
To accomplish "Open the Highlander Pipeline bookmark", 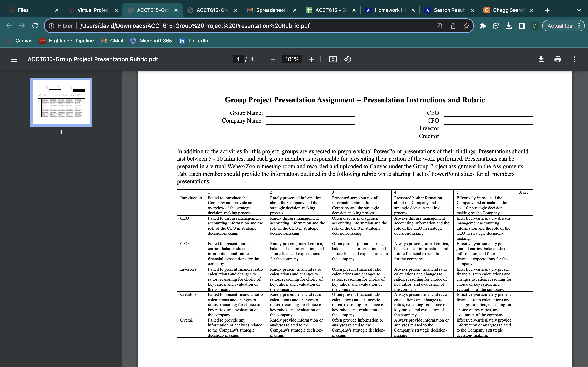I will point(66,41).
